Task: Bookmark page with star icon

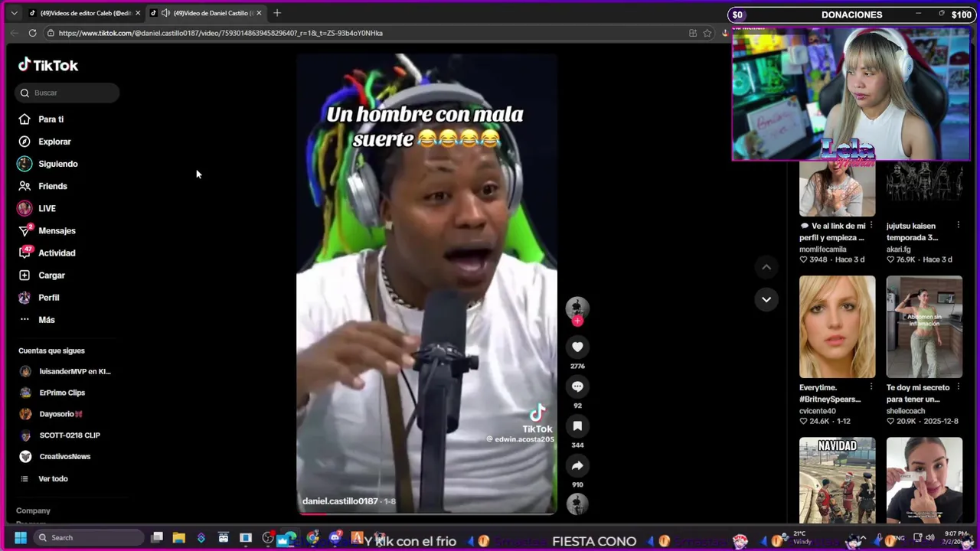Action: tap(707, 33)
